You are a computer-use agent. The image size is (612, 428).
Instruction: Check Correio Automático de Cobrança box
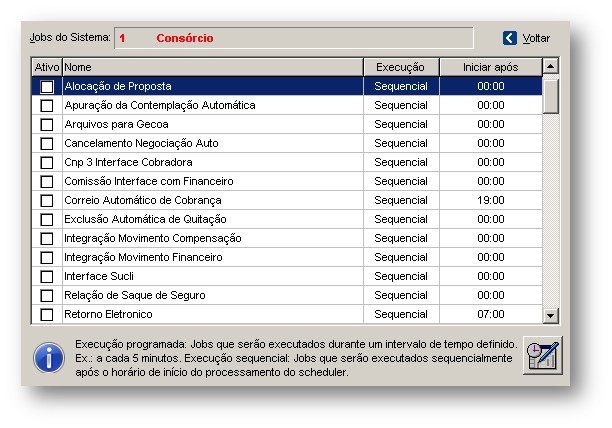coord(47,201)
